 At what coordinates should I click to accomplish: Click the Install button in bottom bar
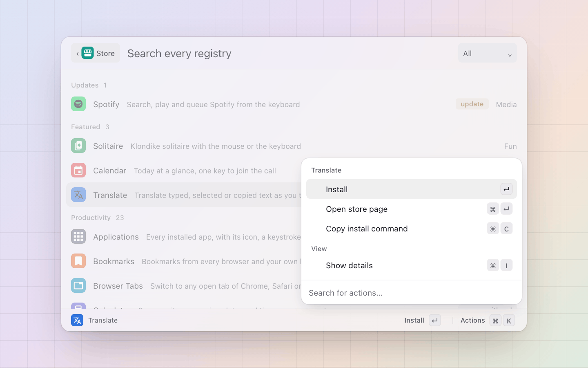point(422,320)
